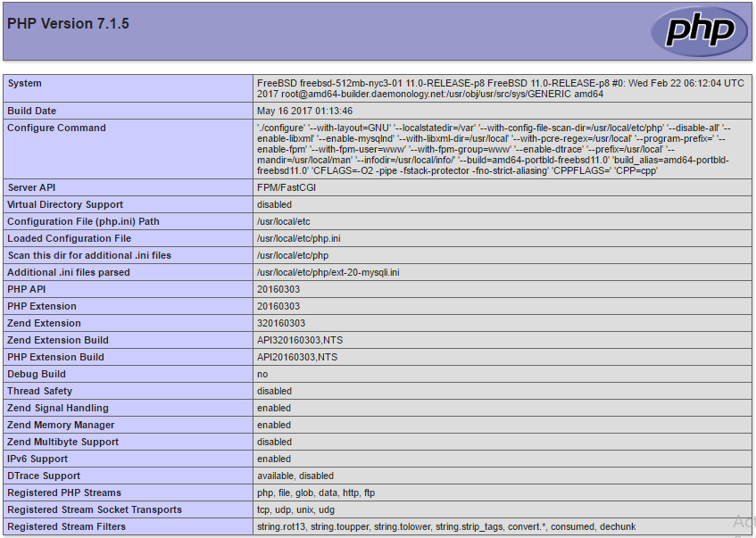Viewport: 756px width, 538px height.
Task: Click 'Registered Stream Socket Transports' label
Action: (x=95, y=509)
